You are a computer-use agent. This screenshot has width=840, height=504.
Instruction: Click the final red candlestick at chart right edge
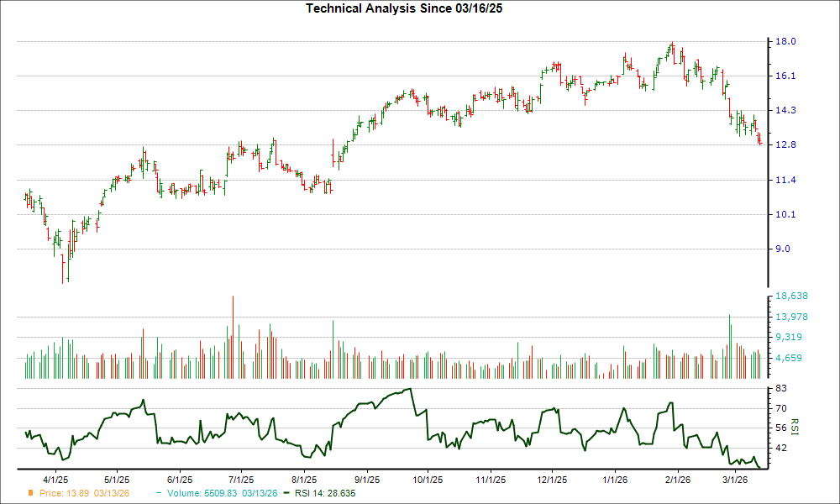[x=759, y=141]
